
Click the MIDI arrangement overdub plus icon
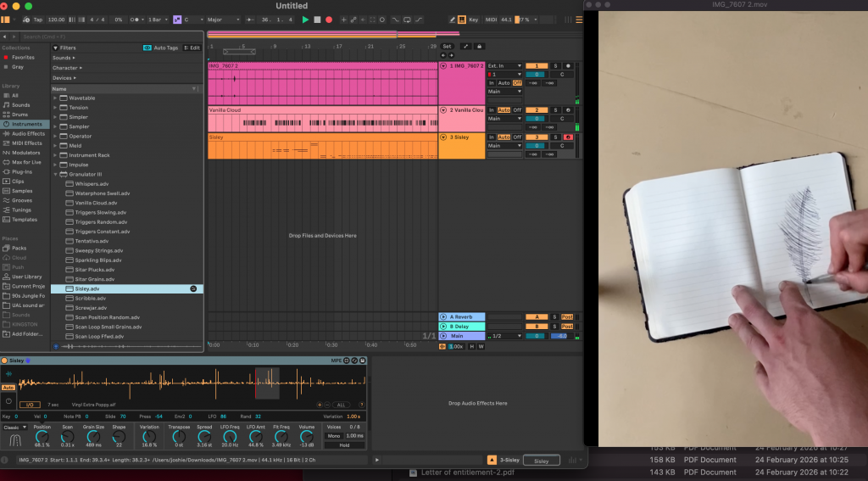pos(343,20)
